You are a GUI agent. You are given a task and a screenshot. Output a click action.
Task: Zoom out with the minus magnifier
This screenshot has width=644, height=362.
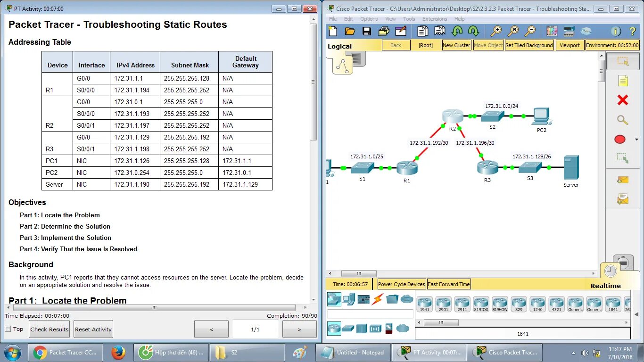[x=530, y=32]
